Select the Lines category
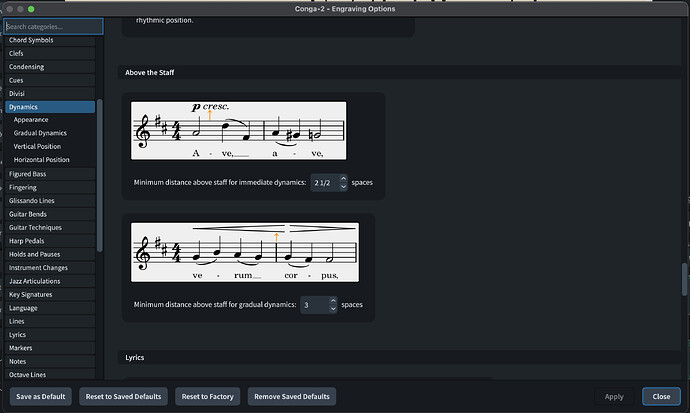Viewport: 690px width, 413px height. pos(50,322)
